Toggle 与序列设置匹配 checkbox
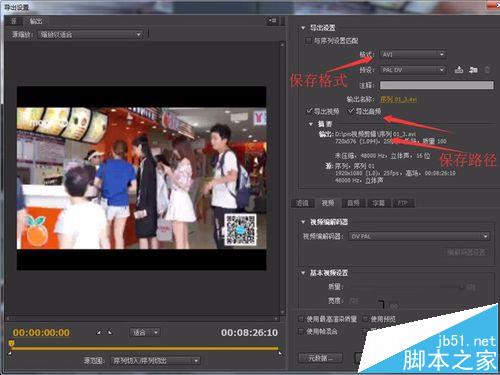This screenshot has height=375, width=500. 308,41
